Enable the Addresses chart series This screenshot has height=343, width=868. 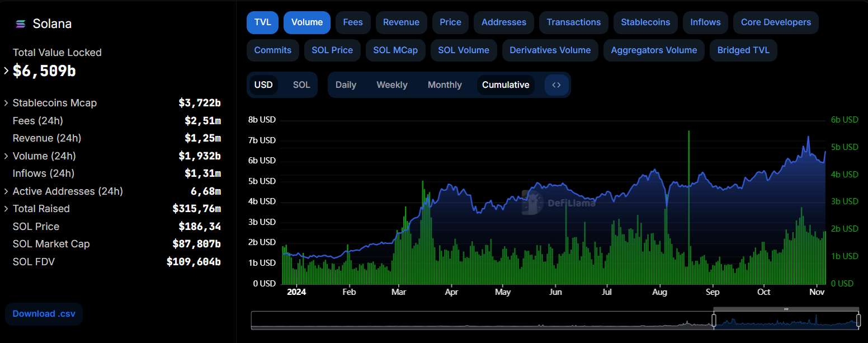coord(504,22)
